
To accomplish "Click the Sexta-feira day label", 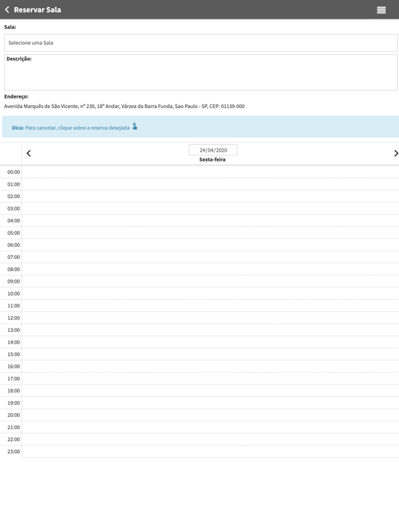I will point(213,159).
